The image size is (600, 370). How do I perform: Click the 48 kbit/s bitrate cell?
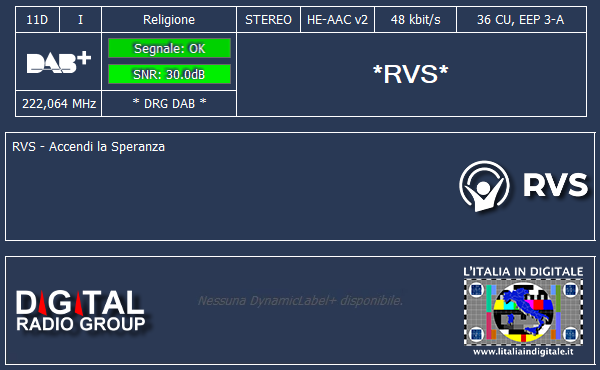point(415,20)
